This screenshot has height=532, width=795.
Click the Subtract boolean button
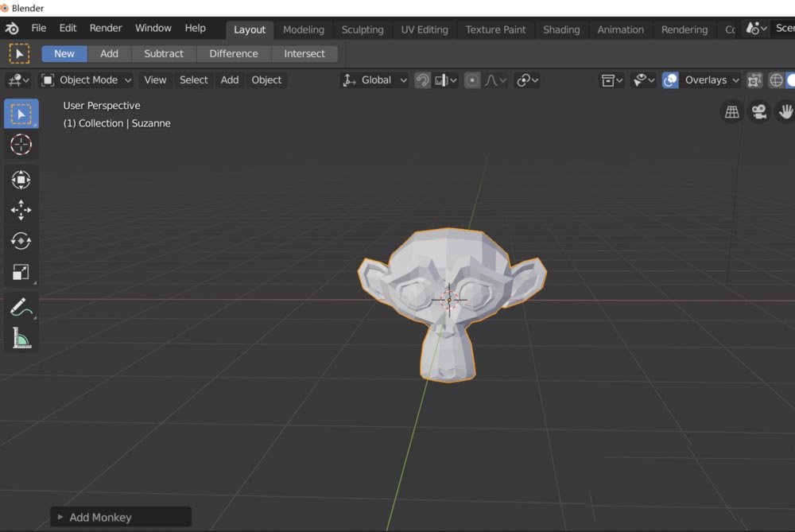[x=163, y=53]
